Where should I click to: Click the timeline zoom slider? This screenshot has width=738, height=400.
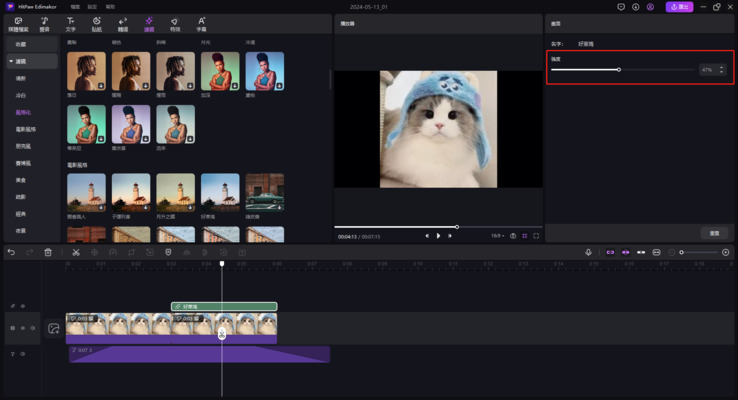[698, 253]
